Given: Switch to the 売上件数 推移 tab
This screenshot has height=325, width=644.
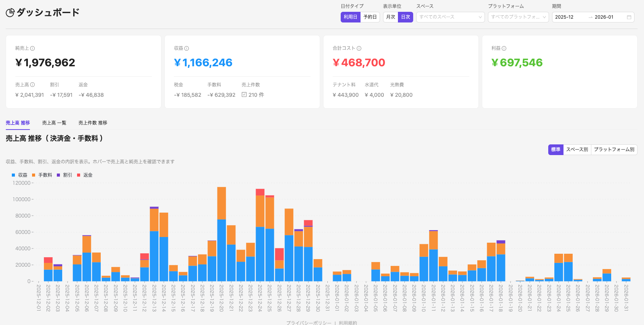Looking at the screenshot, I should (x=93, y=123).
